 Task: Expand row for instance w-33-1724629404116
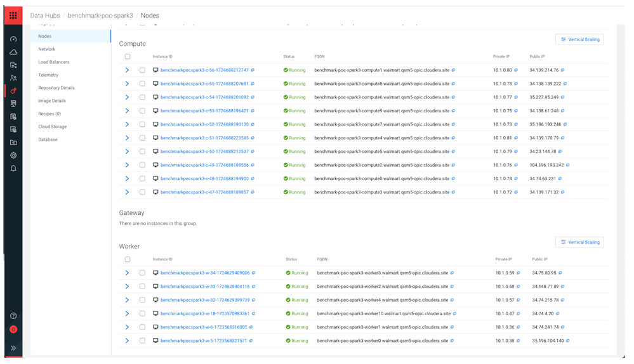coord(127,287)
